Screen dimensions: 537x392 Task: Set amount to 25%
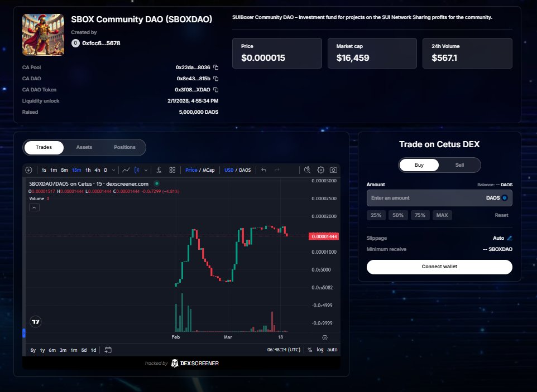(x=376, y=215)
